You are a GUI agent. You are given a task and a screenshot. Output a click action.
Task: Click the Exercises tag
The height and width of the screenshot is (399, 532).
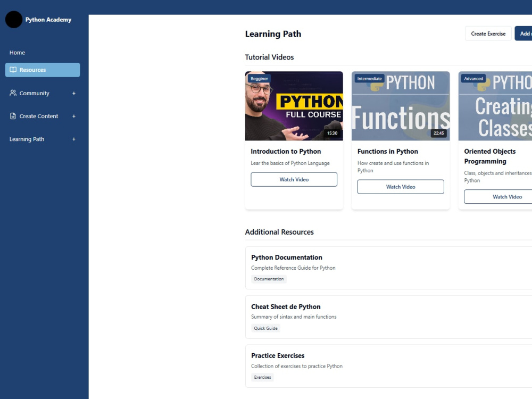(x=263, y=377)
